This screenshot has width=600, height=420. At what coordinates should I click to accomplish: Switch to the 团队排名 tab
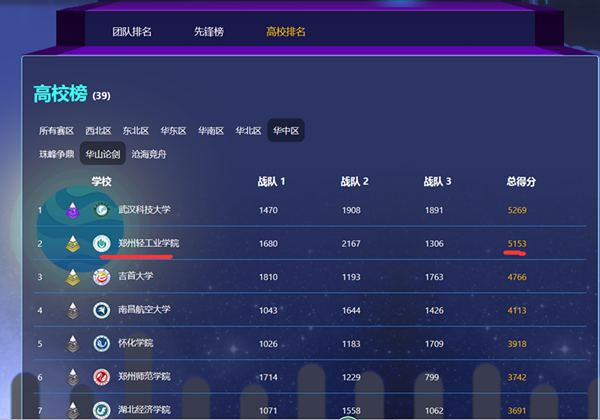[x=132, y=32]
